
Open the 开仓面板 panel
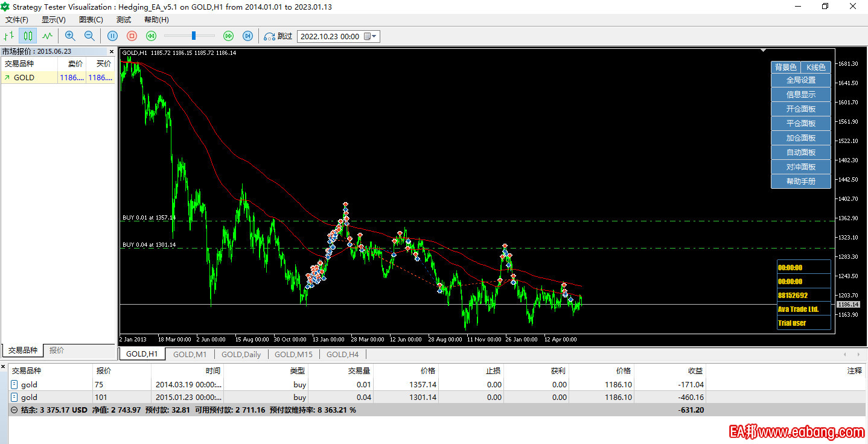[x=801, y=109]
